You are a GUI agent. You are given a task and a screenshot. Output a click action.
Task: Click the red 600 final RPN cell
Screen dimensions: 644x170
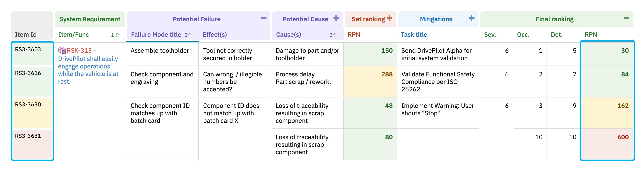coord(607,144)
